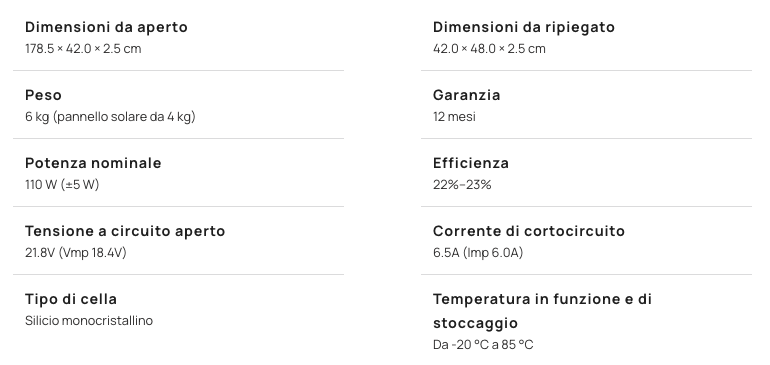Select the 42.0 × 48.0 × 2.5 cm value
Screen dimensions: 770x365
[x=489, y=49]
